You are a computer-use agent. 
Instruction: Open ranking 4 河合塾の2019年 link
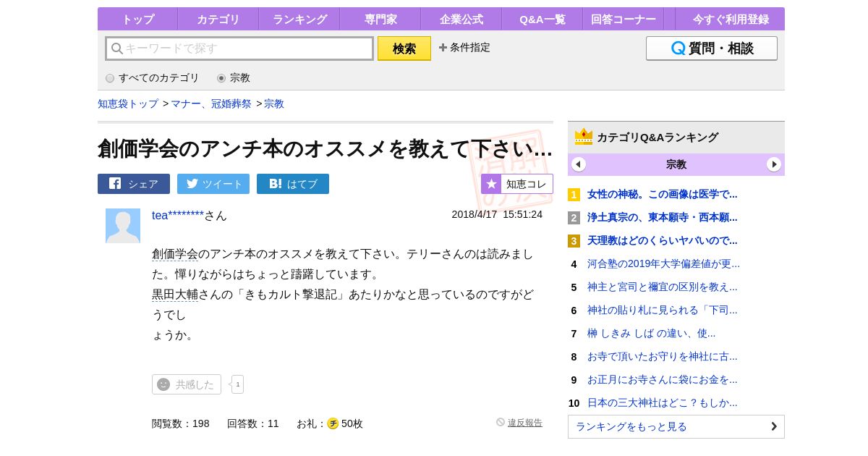[663, 263]
